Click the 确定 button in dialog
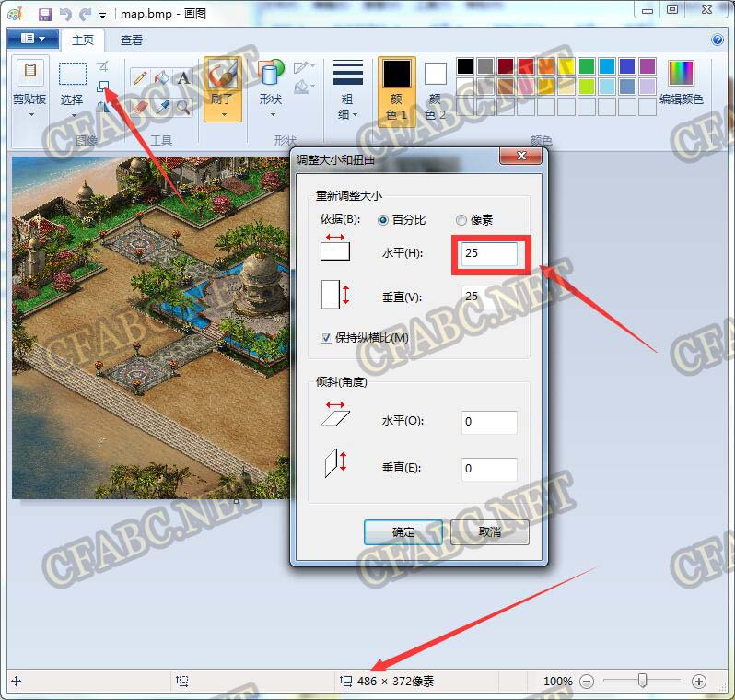Image resolution: width=735 pixels, height=700 pixels. pyautogui.click(x=403, y=532)
